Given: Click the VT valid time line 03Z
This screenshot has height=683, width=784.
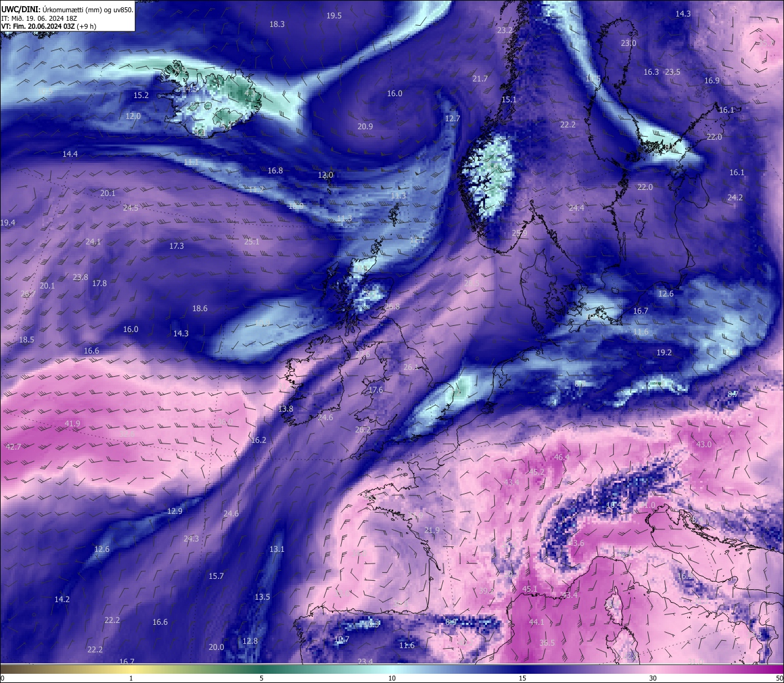Looking at the screenshot, I should coord(48,26).
